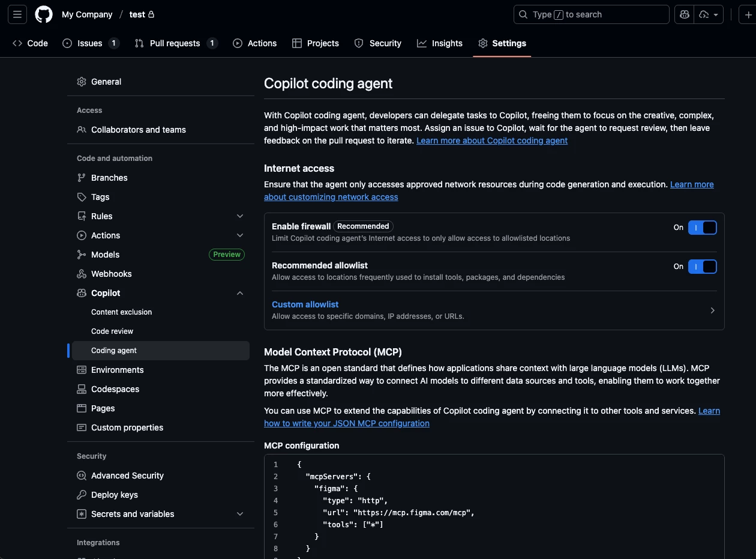756x559 pixels.
Task: Open Learn more about Copilot coding agent
Action: pyautogui.click(x=492, y=141)
